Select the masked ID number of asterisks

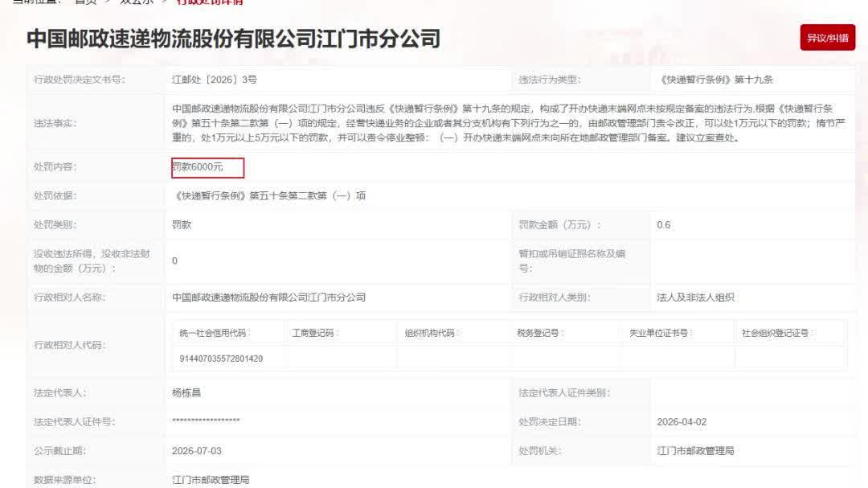pyautogui.click(x=206, y=422)
